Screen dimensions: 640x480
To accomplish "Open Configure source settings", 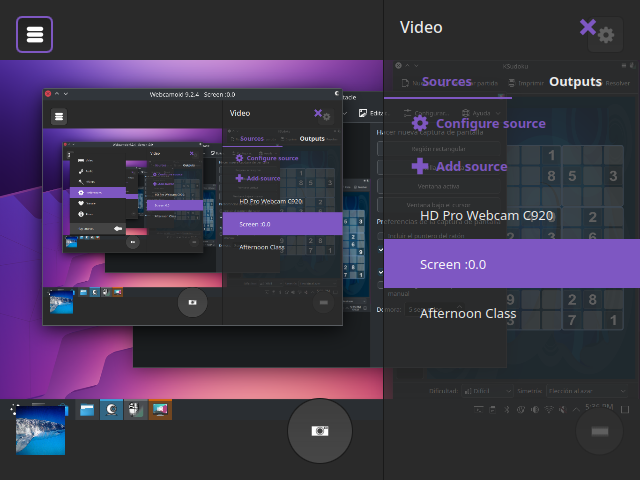I will (478, 123).
